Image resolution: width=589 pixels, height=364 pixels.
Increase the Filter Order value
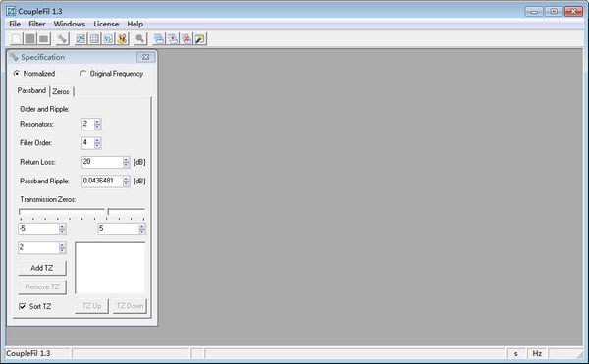click(97, 140)
